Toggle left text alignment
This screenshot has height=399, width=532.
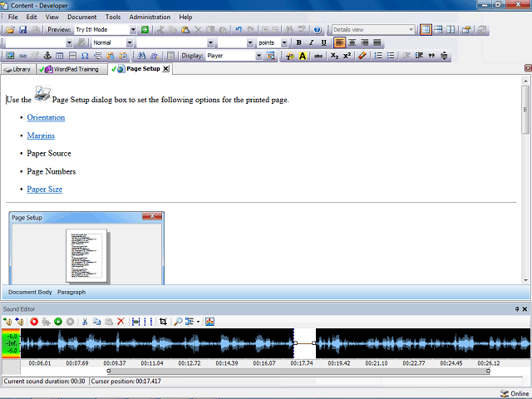coord(339,42)
